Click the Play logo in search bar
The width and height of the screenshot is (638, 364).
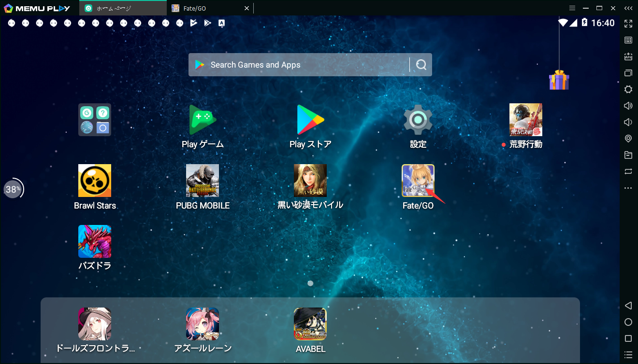[x=200, y=65]
